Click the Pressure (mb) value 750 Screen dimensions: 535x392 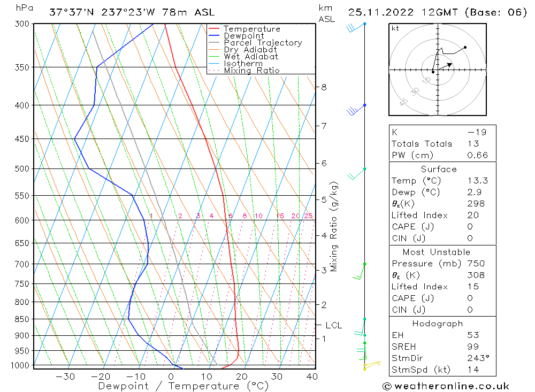point(476,264)
